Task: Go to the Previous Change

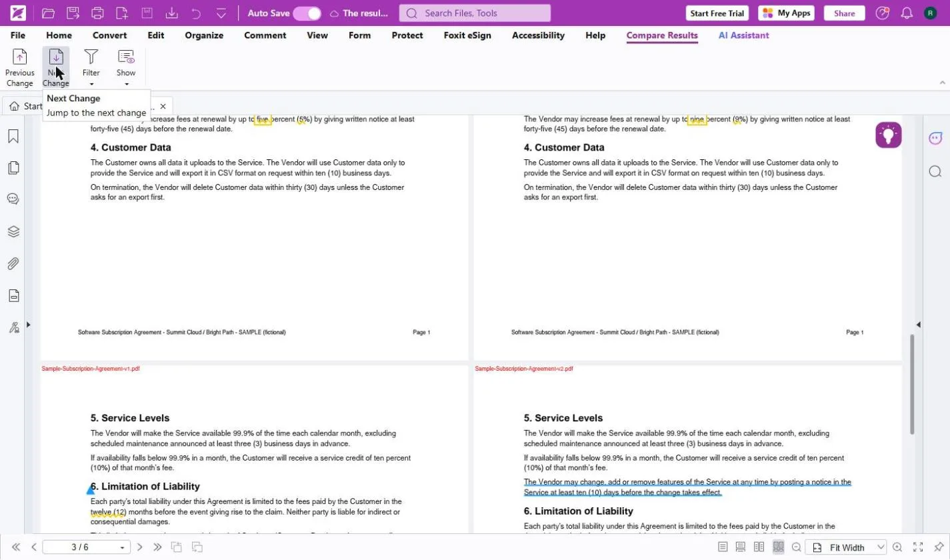Action: pyautogui.click(x=20, y=67)
